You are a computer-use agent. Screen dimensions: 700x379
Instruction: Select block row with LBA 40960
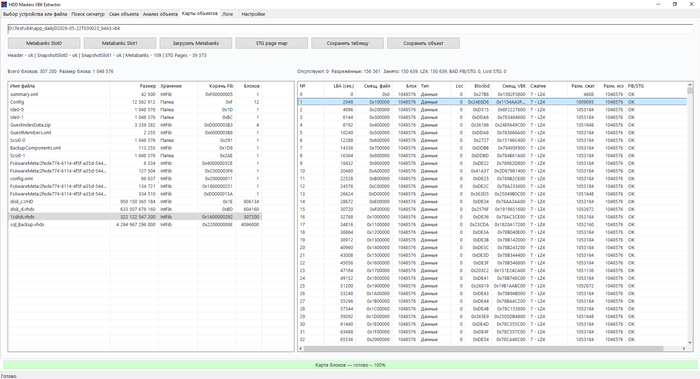coord(492,247)
